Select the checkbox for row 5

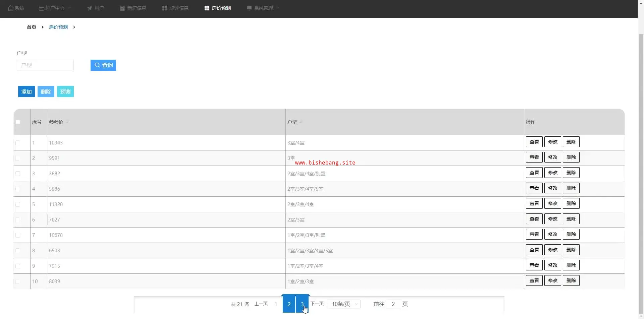point(18,204)
